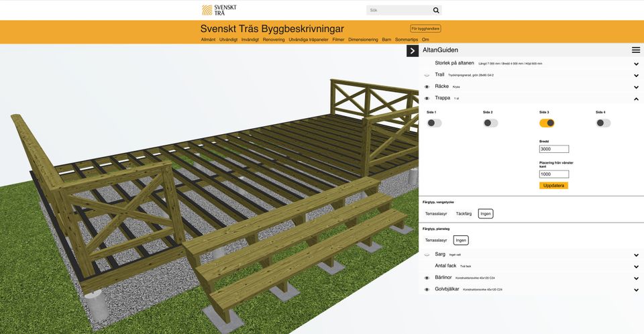Show the hidden Sarg layer eye icon

[x=427, y=255]
